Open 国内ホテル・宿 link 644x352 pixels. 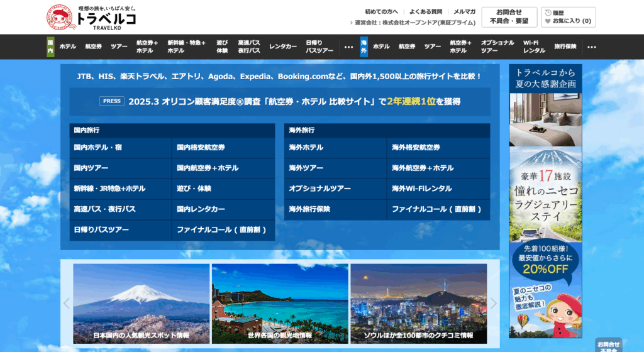[120, 148]
